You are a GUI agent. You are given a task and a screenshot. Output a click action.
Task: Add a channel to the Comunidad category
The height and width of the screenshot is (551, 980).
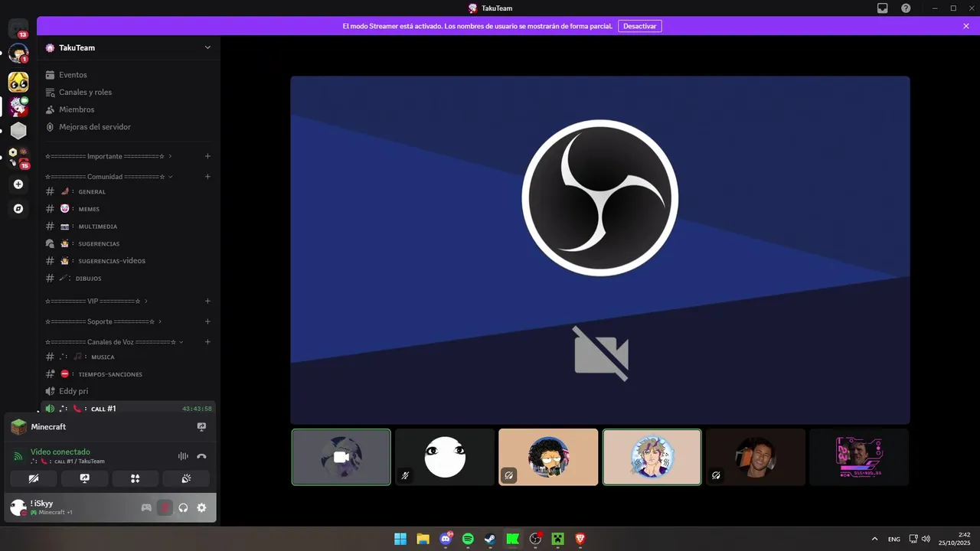[207, 177]
